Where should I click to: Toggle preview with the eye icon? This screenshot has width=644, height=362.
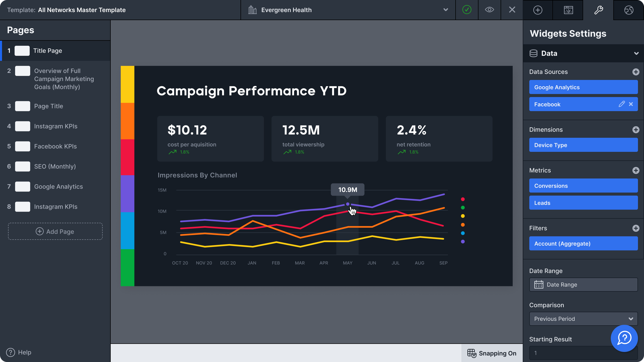point(489,10)
